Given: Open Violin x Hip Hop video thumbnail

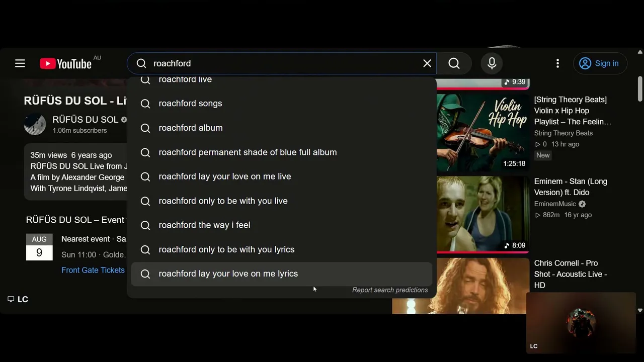Looking at the screenshot, I should (482, 133).
